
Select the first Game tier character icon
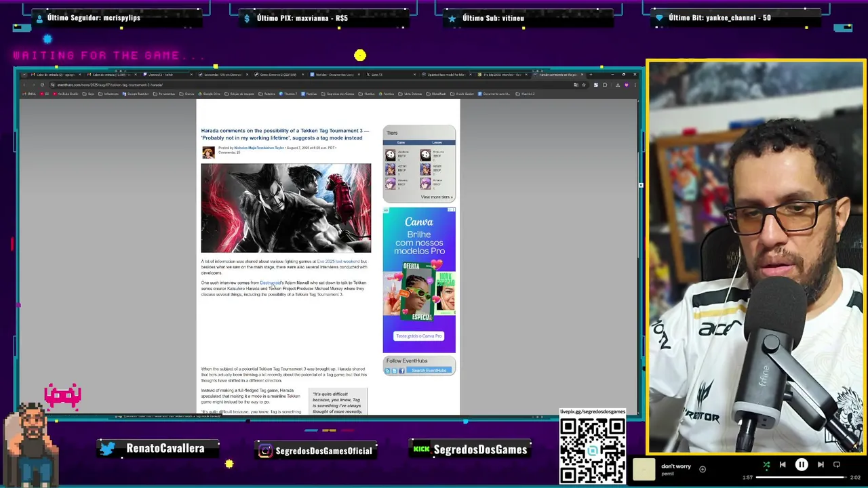(390, 155)
